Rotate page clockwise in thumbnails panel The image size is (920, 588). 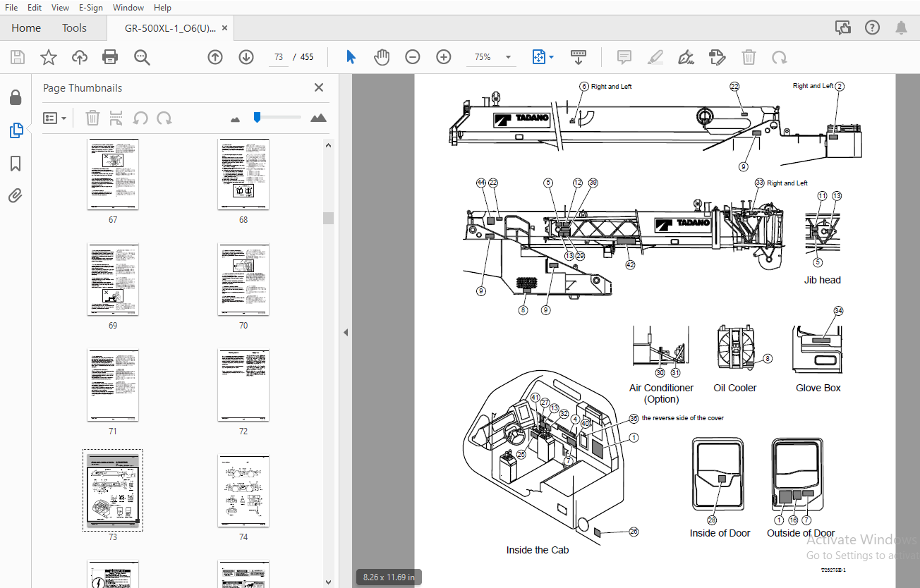point(164,118)
